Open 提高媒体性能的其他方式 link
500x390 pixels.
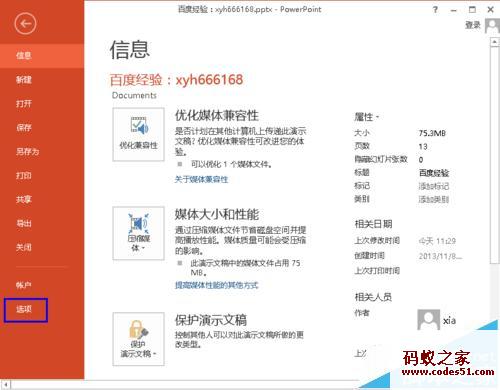[217, 285]
